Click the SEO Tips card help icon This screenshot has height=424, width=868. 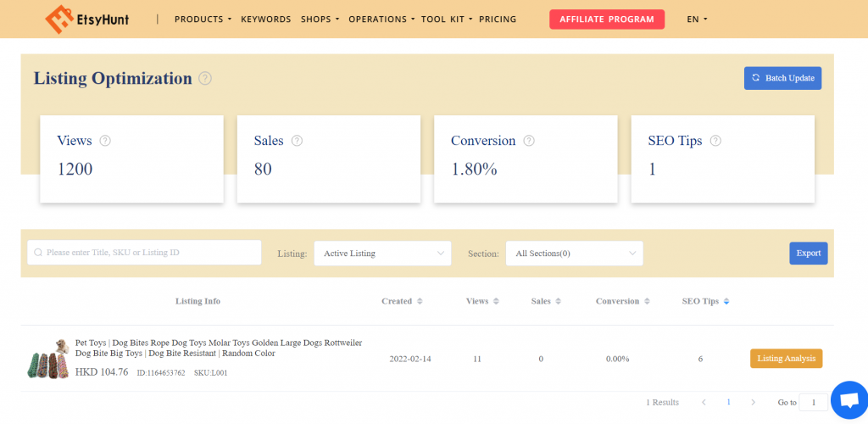[x=715, y=141]
